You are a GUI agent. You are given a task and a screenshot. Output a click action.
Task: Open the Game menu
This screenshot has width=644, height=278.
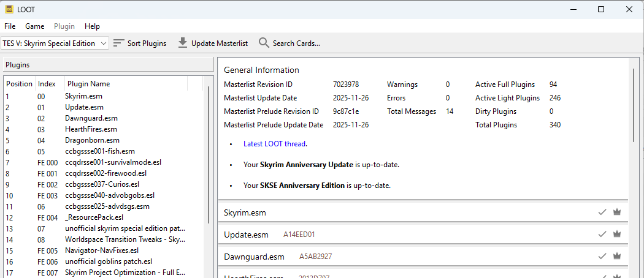pyautogui.click(x=34, y=26)
